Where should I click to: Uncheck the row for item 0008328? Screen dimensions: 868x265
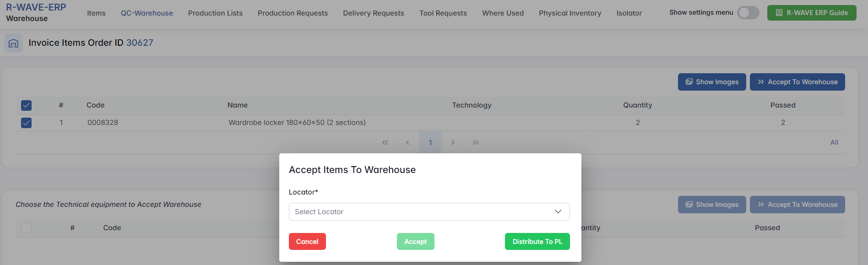[x=27, y=123]
